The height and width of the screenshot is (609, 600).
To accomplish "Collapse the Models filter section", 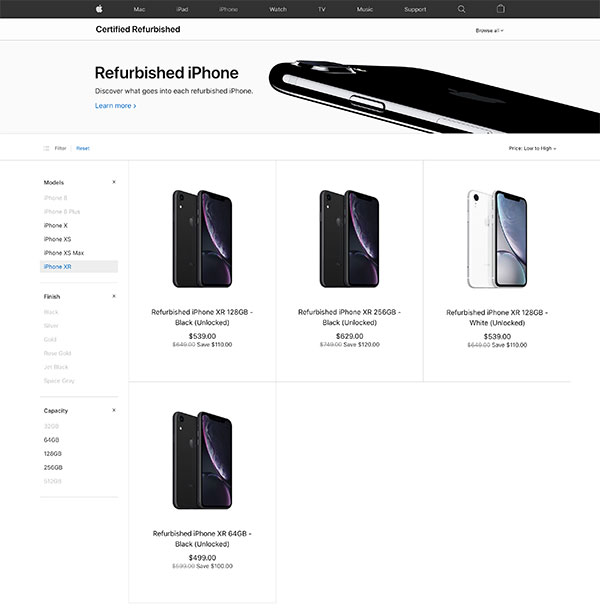I will click(x=114, y=182).
